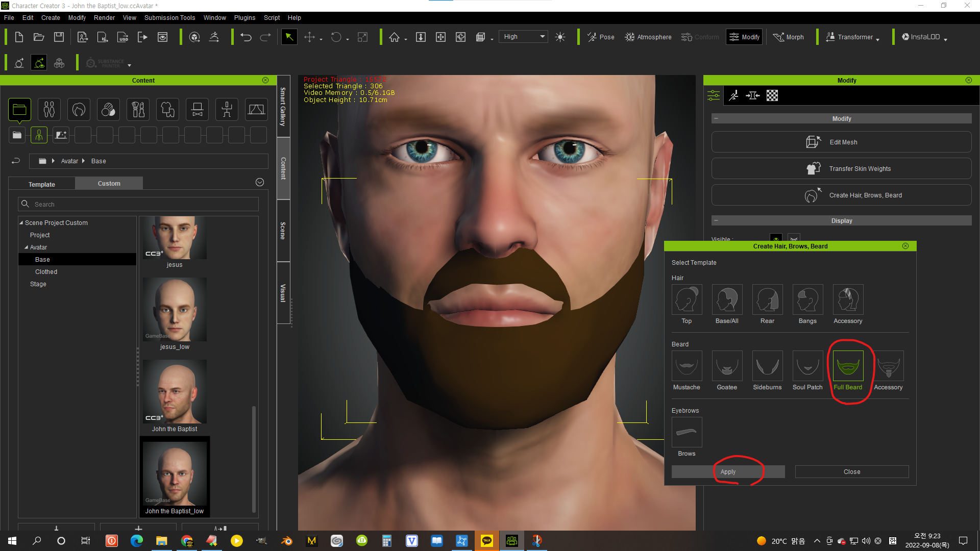Image resolution: width=980 pixels, height=551 pixels.
Task: Select the Bangs hair template
Action: pyautogui.click(x=807, y=300)
